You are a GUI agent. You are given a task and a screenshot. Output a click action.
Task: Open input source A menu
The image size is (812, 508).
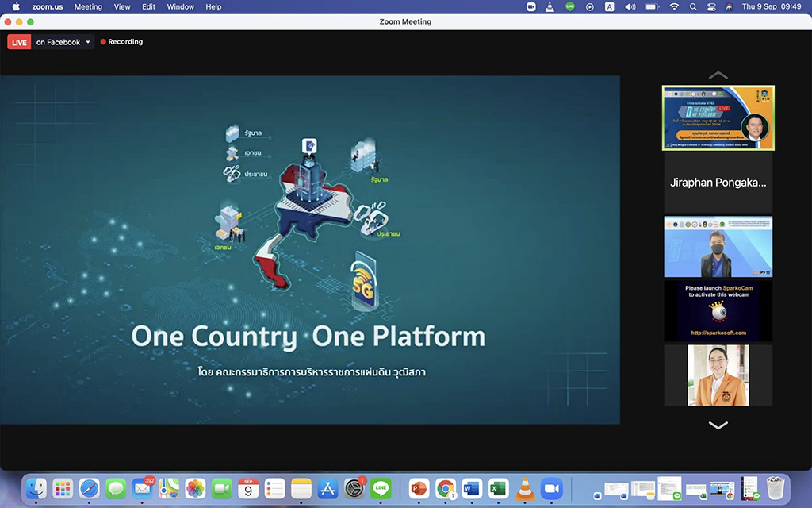[610, 6]
